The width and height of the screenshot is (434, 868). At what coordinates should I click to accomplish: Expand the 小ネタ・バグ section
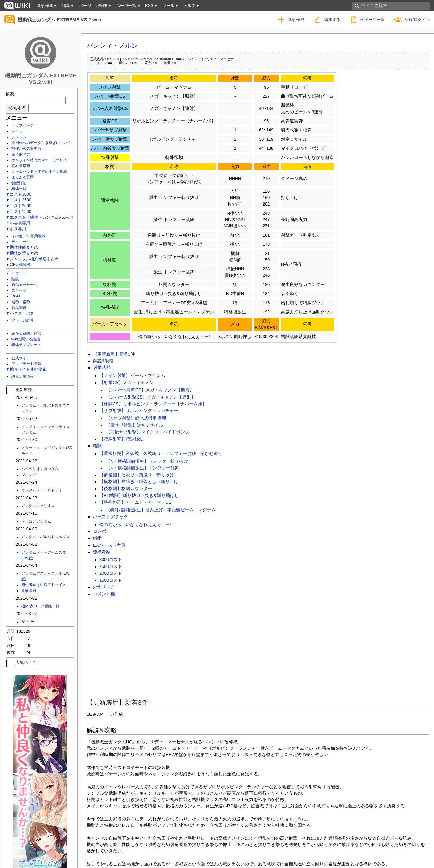(x=20, y=313)
